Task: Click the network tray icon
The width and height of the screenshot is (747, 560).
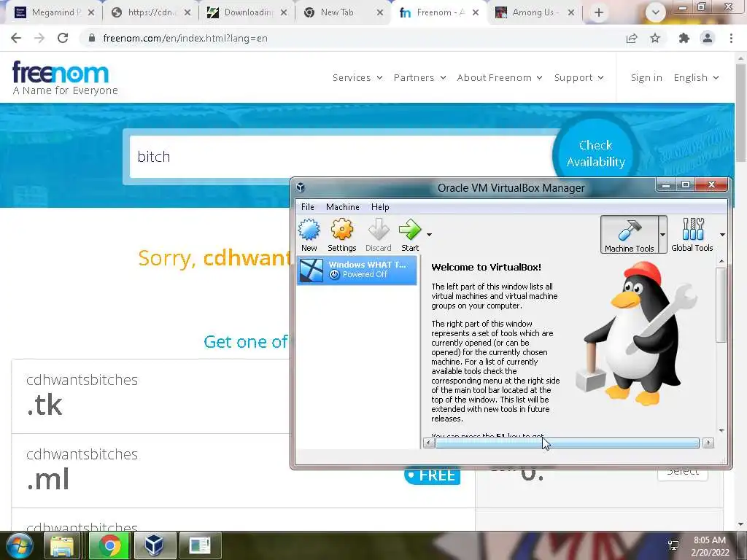Action: tap(673, 545)
